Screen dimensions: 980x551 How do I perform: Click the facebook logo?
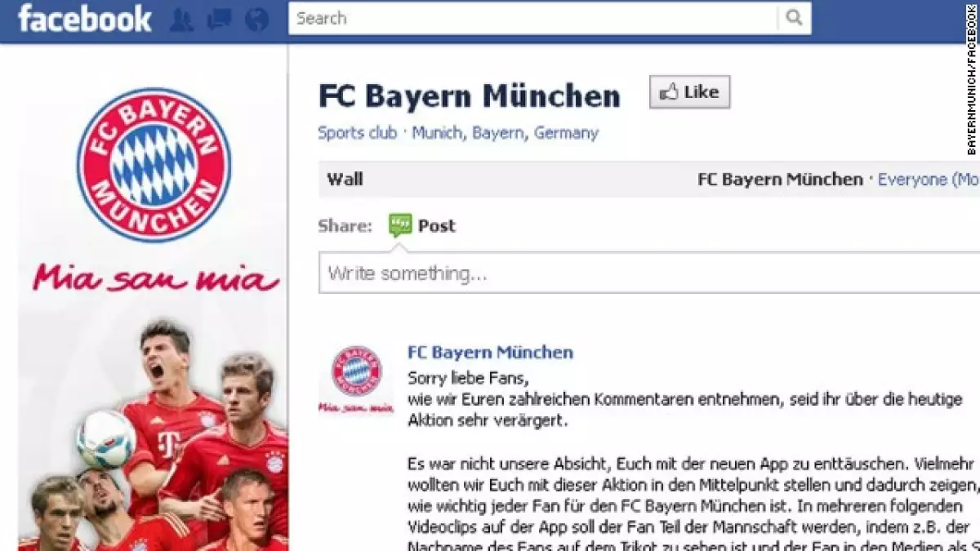coord(85,19)
